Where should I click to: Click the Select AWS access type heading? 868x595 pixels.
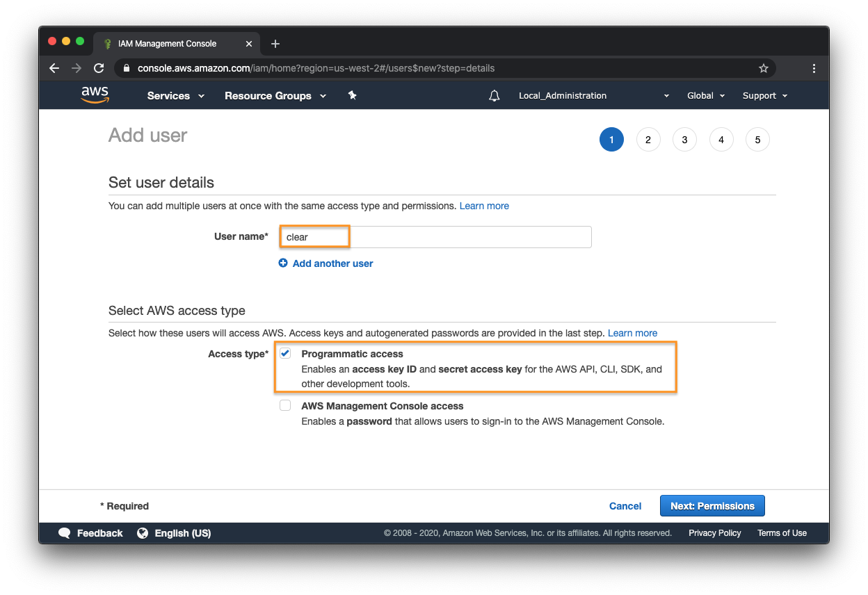click(177, 311)
